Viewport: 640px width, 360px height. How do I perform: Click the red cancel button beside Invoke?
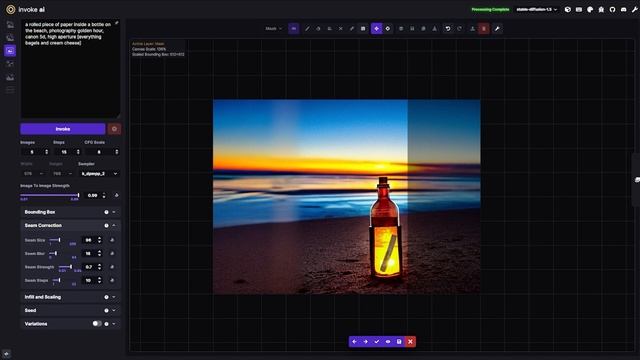tap(114, 129)
